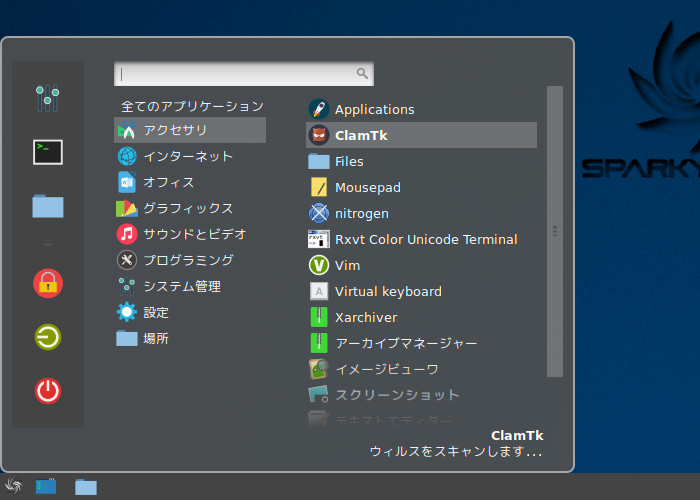Select the プログラミング category

pos(190,260)
